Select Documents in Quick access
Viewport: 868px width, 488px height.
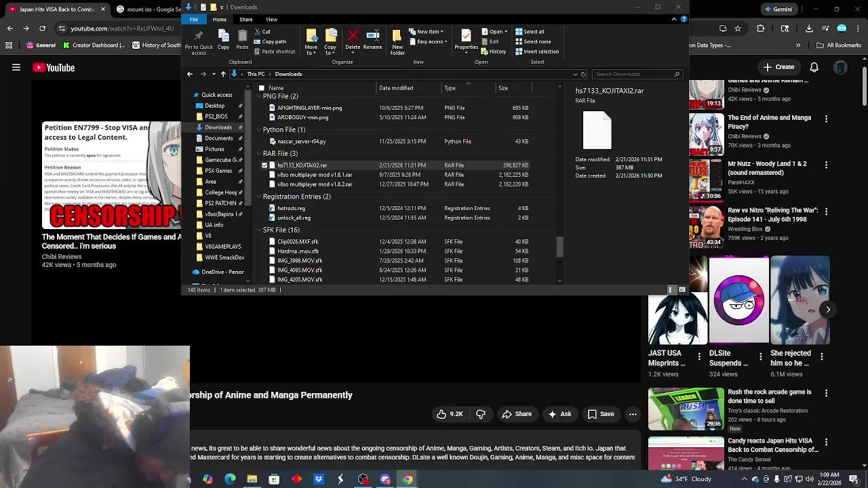tap(218, 138)
